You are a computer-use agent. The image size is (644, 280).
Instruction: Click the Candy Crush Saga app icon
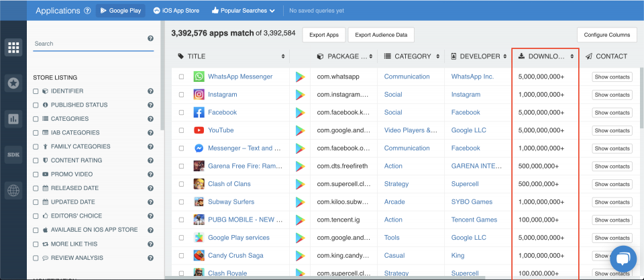(199, 255)
